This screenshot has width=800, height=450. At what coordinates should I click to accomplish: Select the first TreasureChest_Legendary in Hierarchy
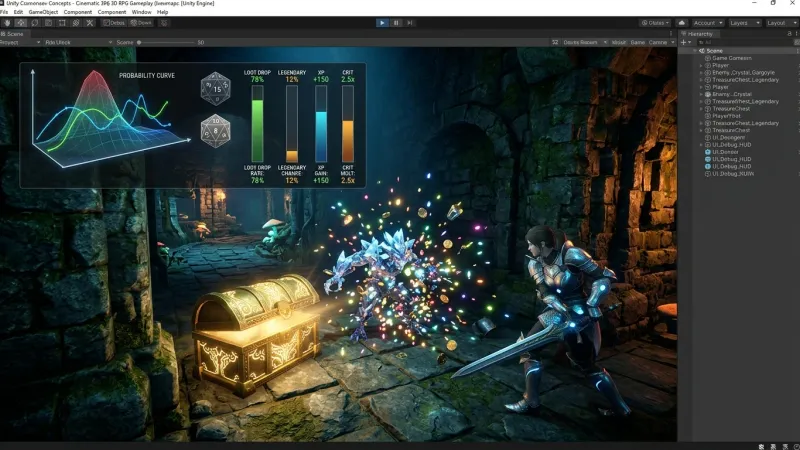click(745, 80)
